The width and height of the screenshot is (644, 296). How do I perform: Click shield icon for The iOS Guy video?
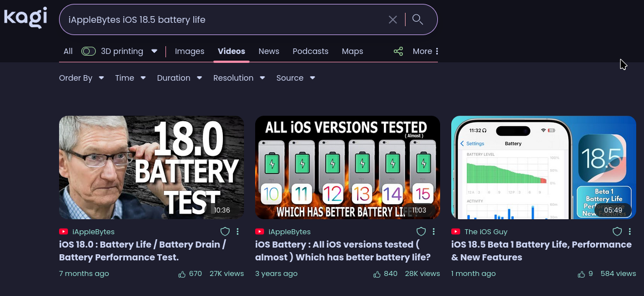617,231
